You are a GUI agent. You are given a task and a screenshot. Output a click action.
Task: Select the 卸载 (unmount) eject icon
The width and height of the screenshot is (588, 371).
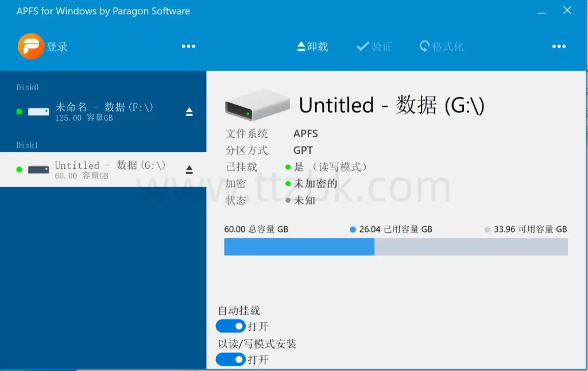click(x=301, y=46)
